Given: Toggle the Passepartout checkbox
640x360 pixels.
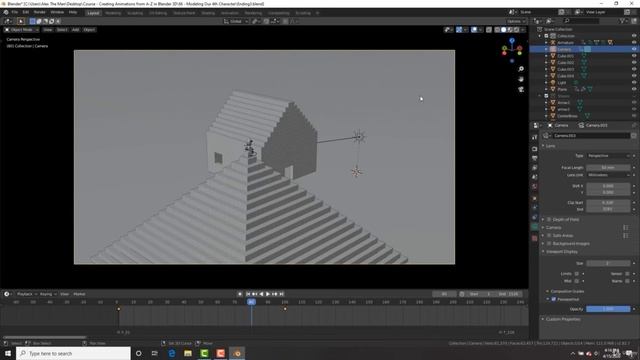Looking at the screenshot, I should pyautogui.click(x=554, y=299).
